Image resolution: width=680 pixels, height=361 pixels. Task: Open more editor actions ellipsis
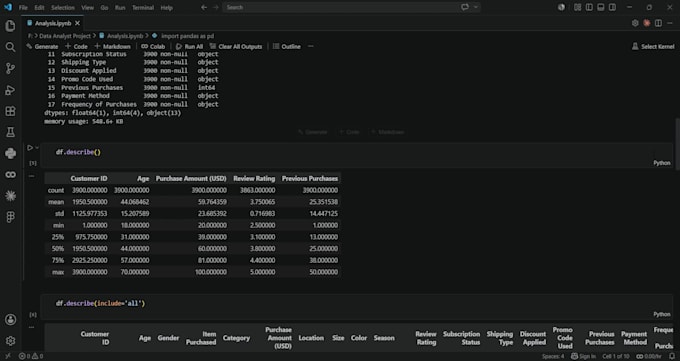pos(670,23)
